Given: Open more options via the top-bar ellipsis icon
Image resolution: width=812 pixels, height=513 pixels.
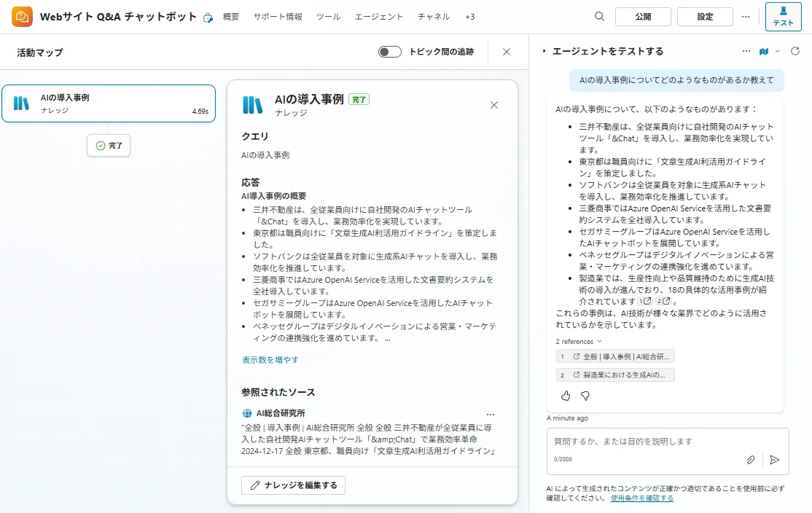Looking at the screenshot, I should [x=746, y=16].
